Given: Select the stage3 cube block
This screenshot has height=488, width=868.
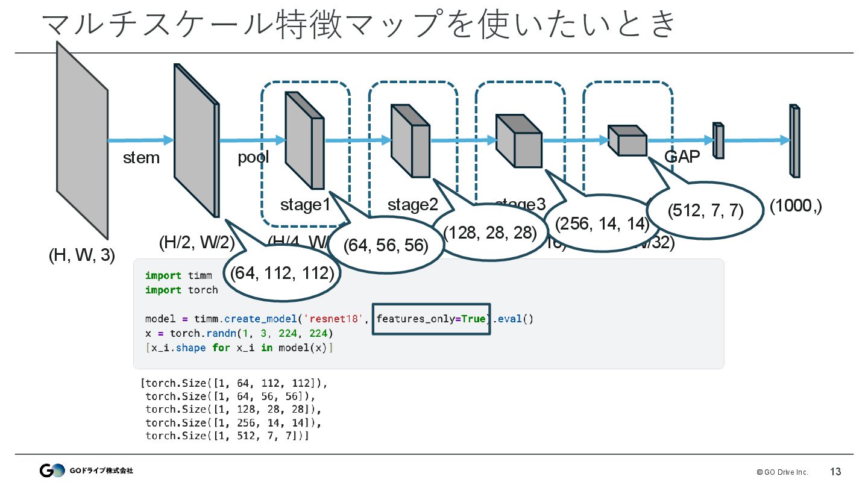Looking at the screenshot, I should (x=519, y=141).
